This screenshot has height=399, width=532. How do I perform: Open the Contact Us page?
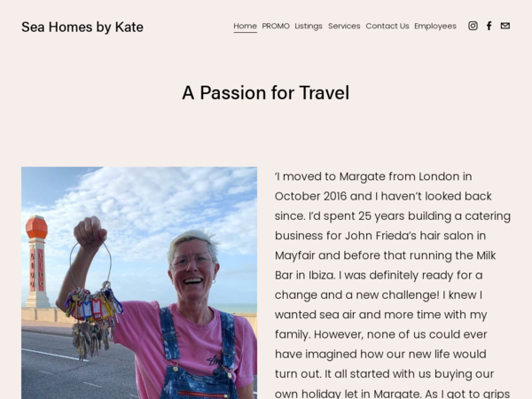(x=387, y=26)
